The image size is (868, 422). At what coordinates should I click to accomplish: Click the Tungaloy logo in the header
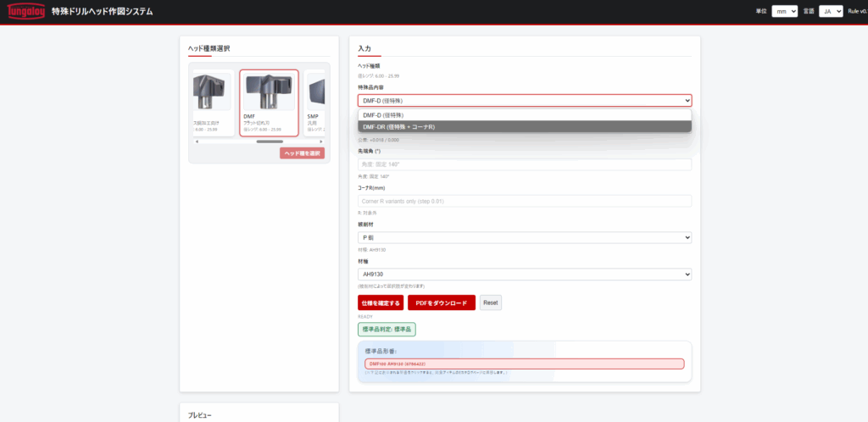click(x=24, y=12)
